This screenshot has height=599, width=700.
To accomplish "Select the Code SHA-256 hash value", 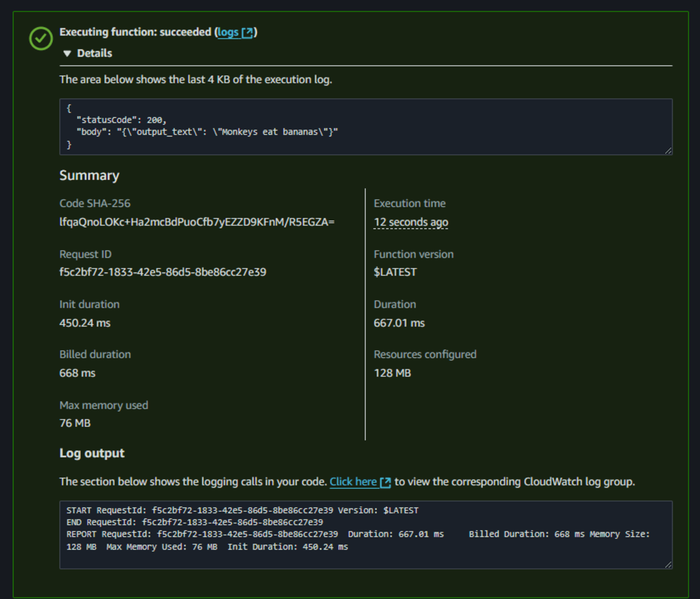I will click(197, 222).
